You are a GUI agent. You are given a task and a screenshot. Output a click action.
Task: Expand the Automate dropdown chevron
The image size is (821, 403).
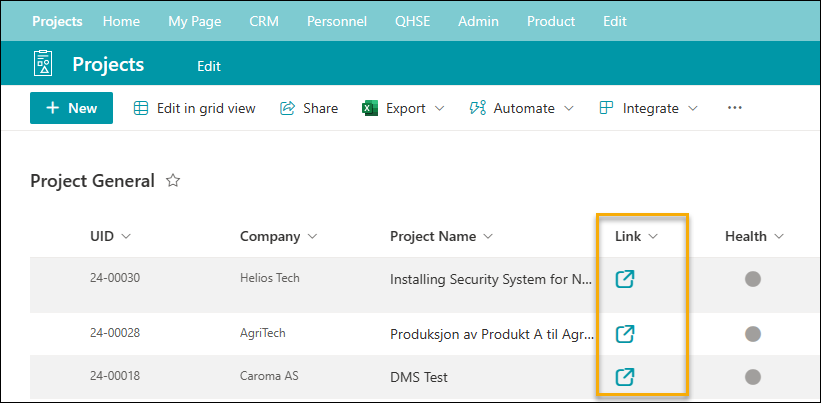(x=569, y=109)
